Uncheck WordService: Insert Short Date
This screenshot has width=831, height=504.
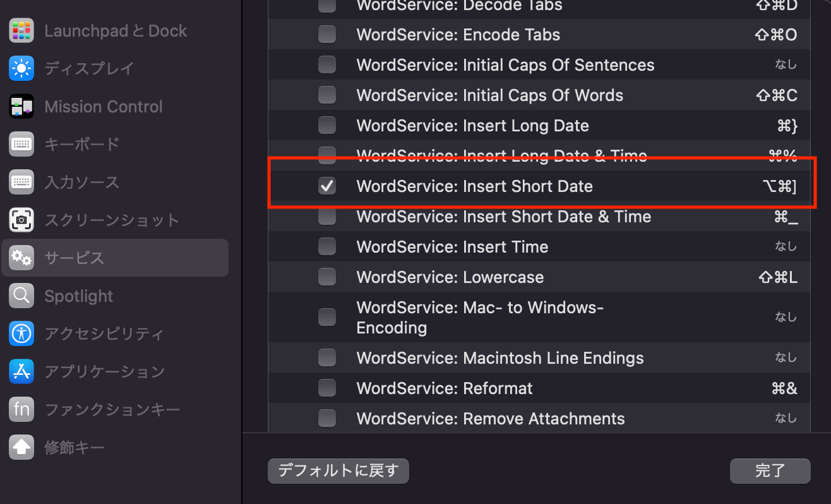(327, 186)
